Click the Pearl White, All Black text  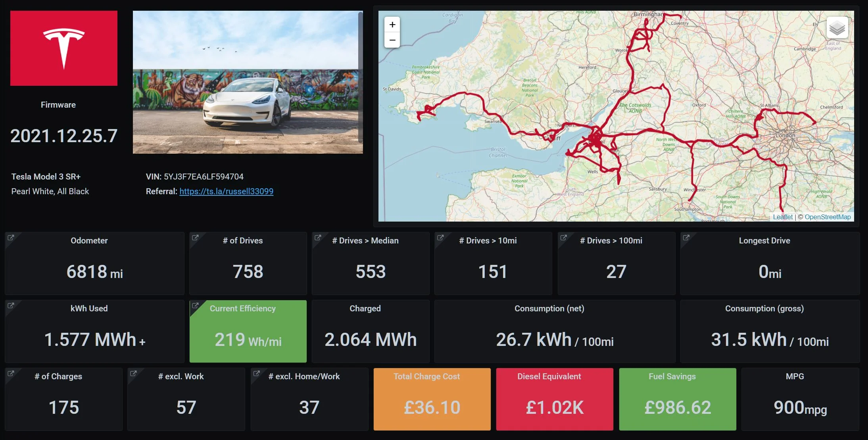[50, 191]
